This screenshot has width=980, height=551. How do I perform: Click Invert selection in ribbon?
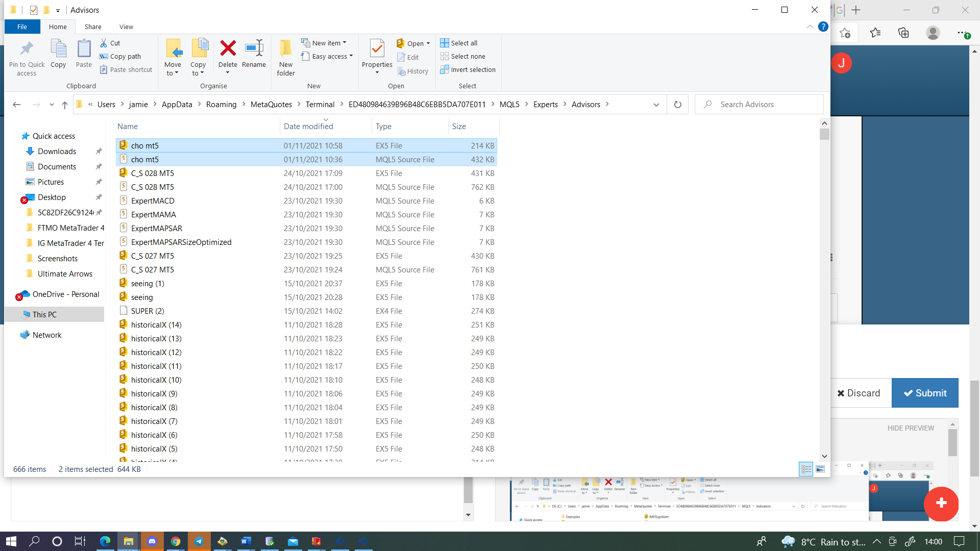coord(468,70)
